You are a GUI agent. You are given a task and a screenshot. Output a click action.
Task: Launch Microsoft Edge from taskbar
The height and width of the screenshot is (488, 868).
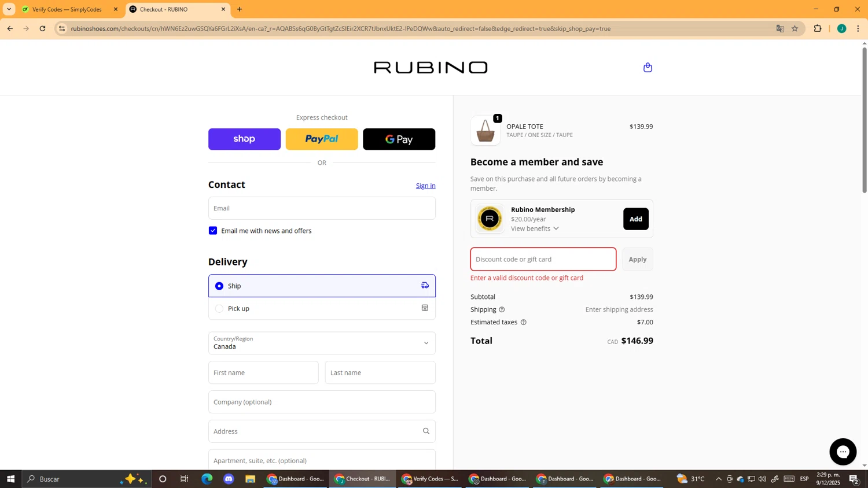click(207, 479)
